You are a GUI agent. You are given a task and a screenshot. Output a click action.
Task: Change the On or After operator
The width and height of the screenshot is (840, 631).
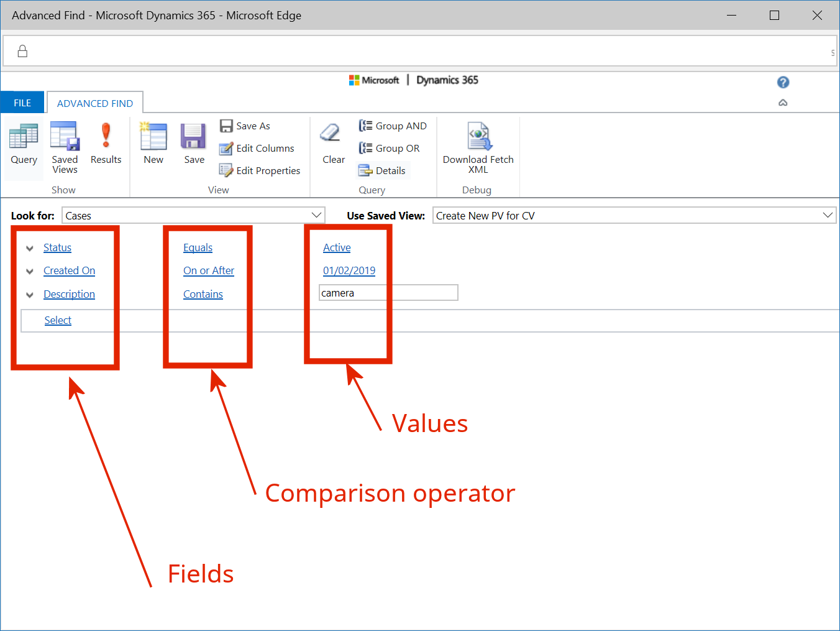[x=209, y=270]
